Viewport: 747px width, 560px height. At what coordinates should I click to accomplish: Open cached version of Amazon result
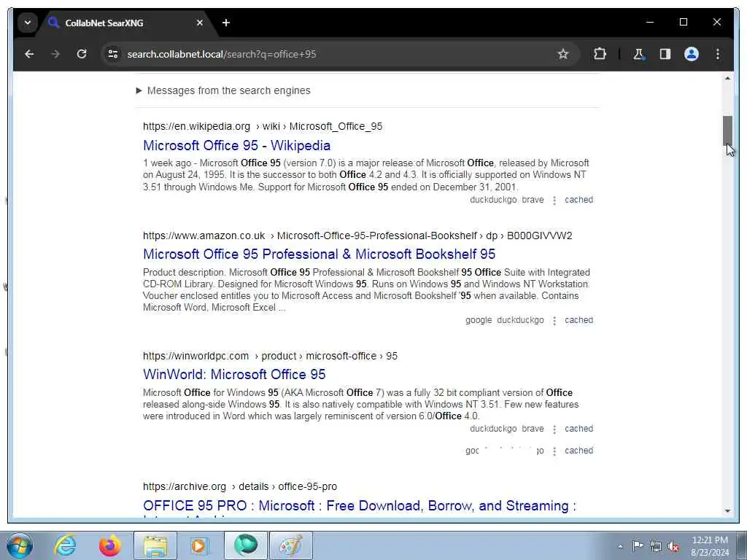[x=578, y=321]
